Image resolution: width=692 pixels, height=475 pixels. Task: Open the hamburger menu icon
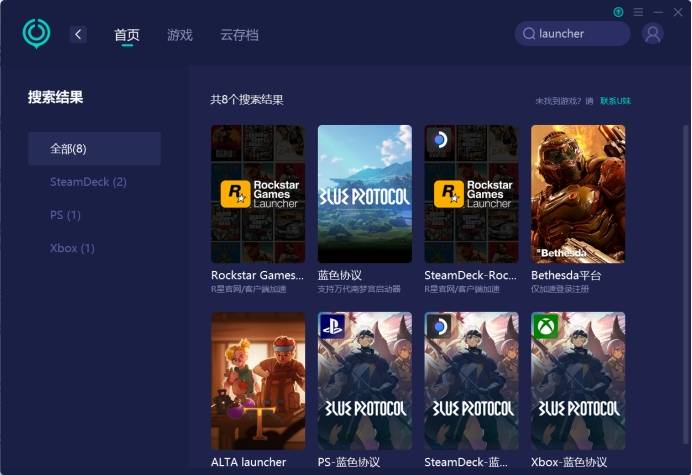coord(638,11)
